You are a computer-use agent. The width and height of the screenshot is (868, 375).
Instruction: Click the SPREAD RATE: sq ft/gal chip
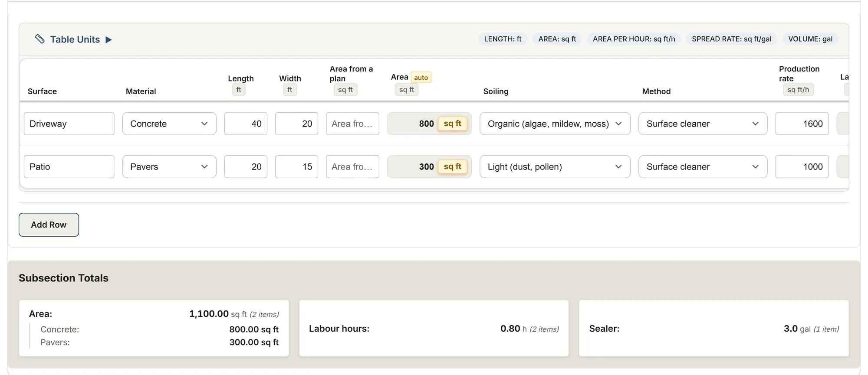[x=731, y=39]
